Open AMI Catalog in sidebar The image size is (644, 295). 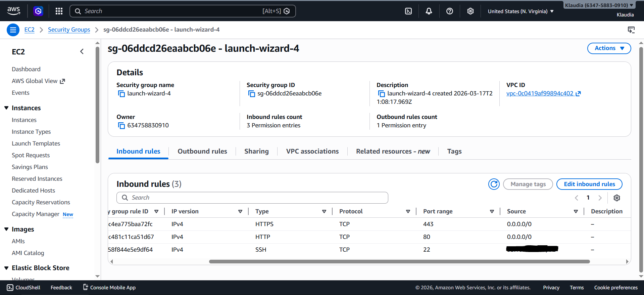point(28,253)
